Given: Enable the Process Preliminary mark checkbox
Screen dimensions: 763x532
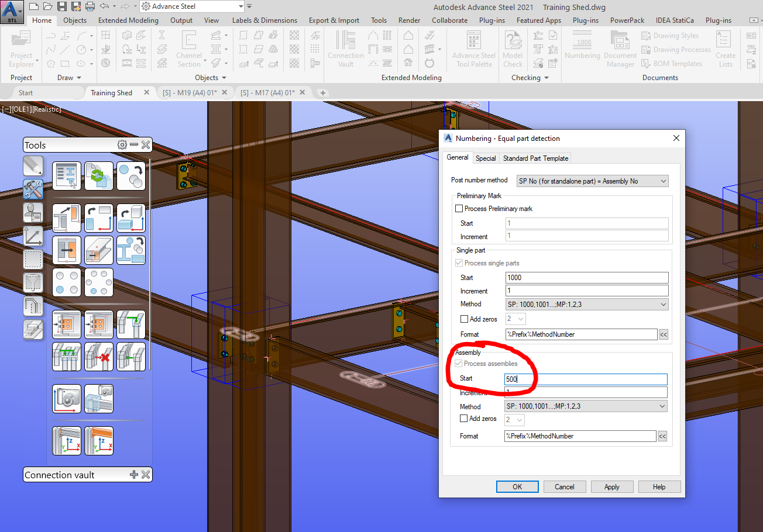Looking at the screenshot, I should coord(459,208).
